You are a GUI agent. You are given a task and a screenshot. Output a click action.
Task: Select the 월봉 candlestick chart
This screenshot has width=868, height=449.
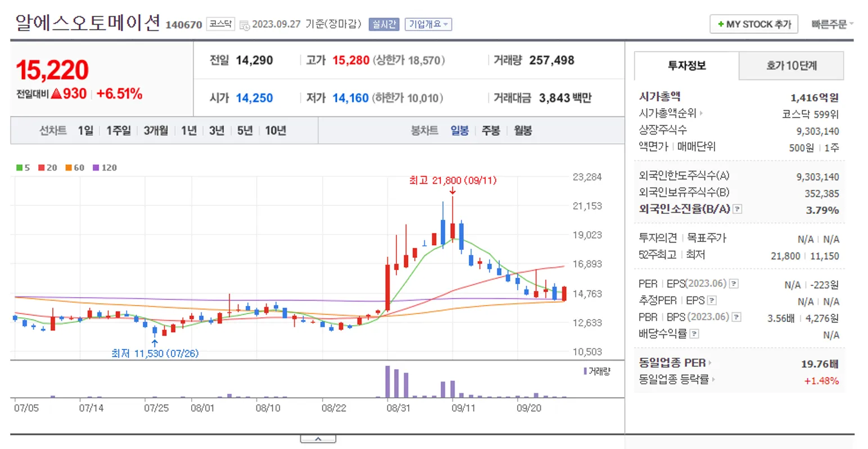pos(523,131)
